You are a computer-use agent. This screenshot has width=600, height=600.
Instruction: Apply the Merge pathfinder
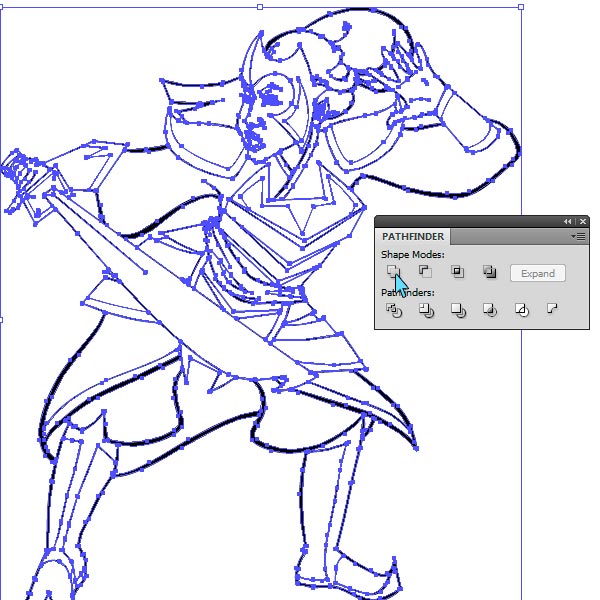pyautogui.click(x=458, y=310)
